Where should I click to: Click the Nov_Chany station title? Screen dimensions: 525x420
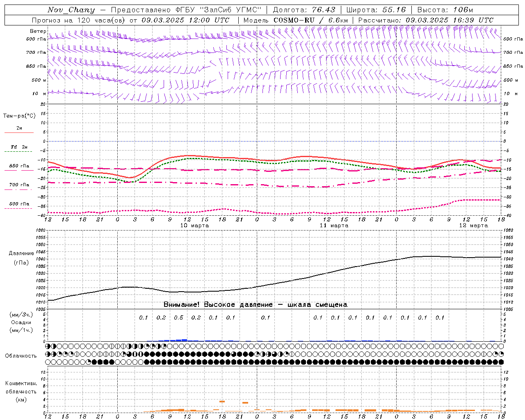(x=71, y=10)
